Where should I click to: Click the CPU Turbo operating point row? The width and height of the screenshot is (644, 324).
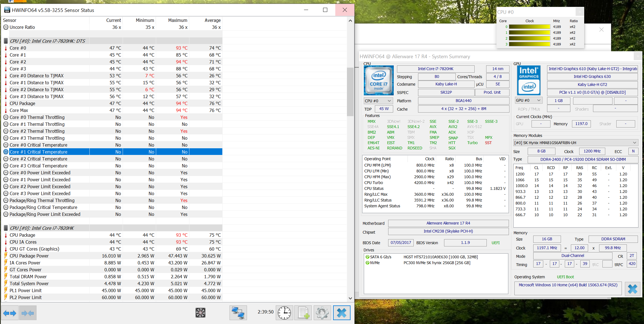click(x=435, y=183)
